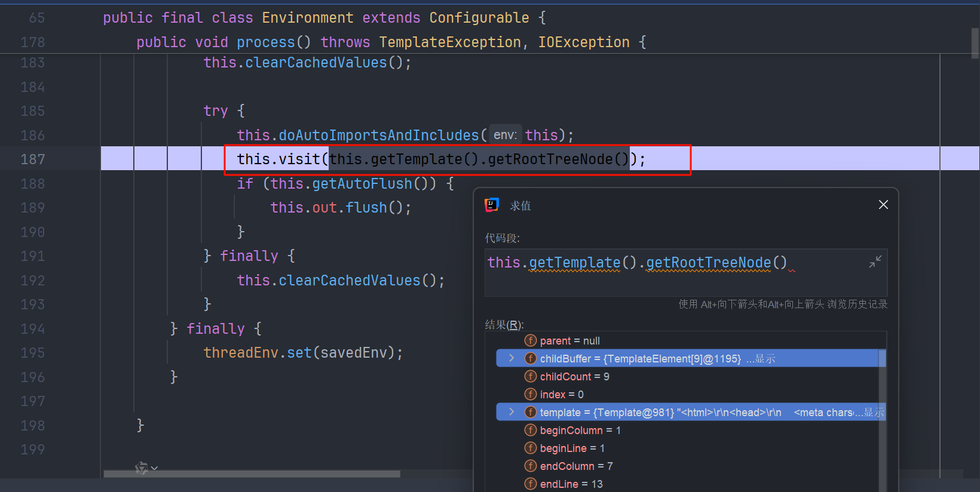This screenshot has height=492, width=980.
Task: Click getRootTreeNode in line 187
Action: click(550, 159)
